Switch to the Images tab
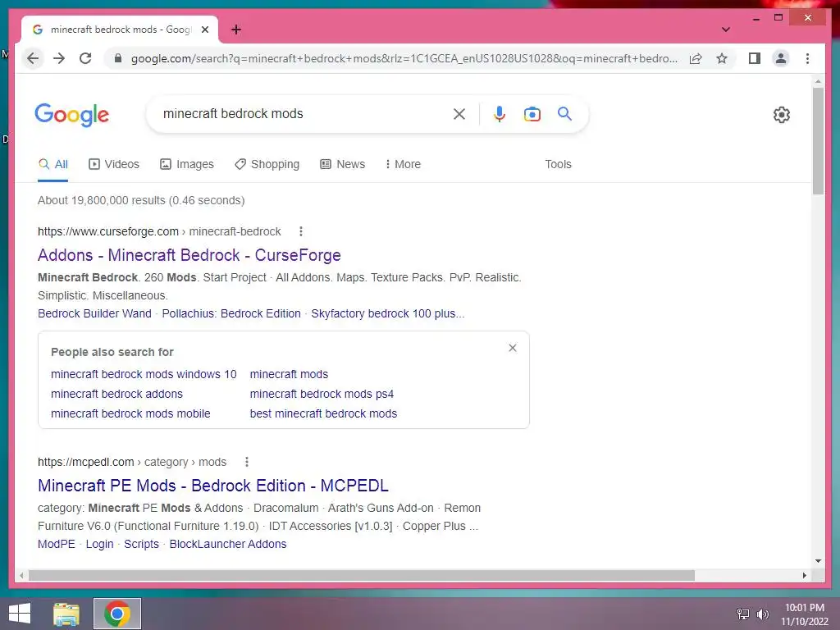This screenshot has height=630, width=840. coord(187,164)
